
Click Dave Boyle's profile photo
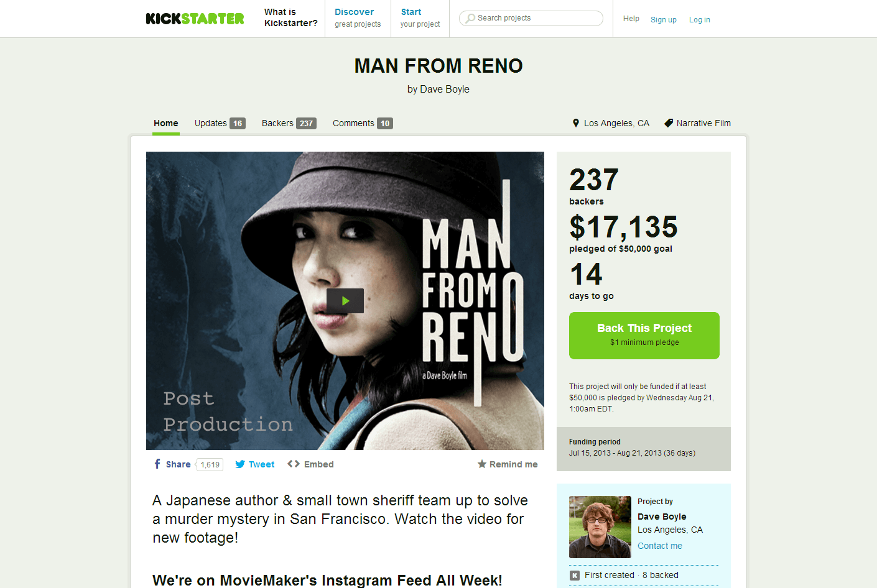click(600, 527)
